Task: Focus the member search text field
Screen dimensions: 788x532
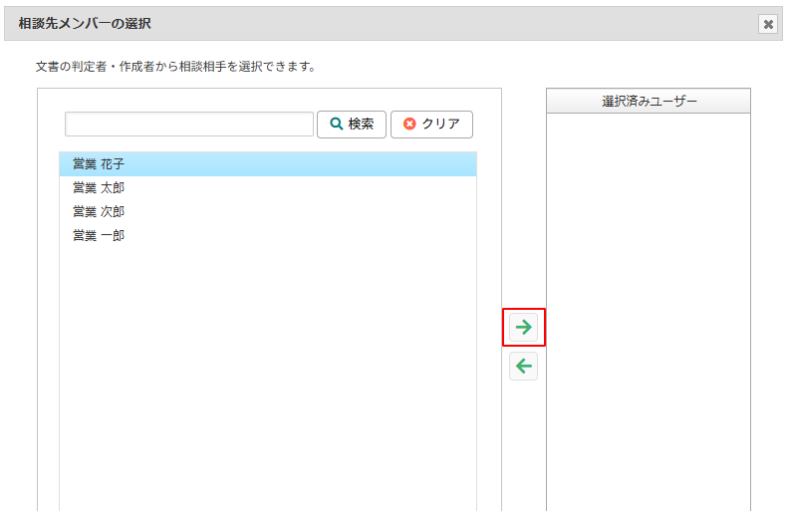Action: (x=189, y=125)
